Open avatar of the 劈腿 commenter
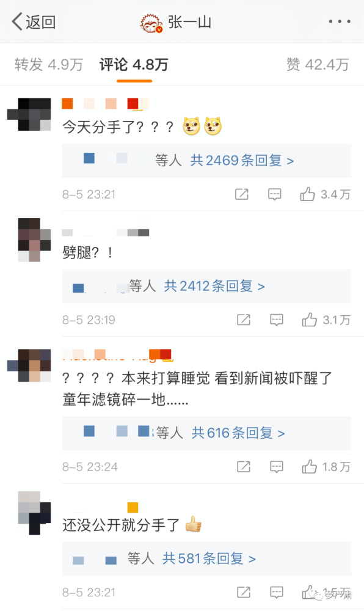The image size is (364, 611). (35, 240)
